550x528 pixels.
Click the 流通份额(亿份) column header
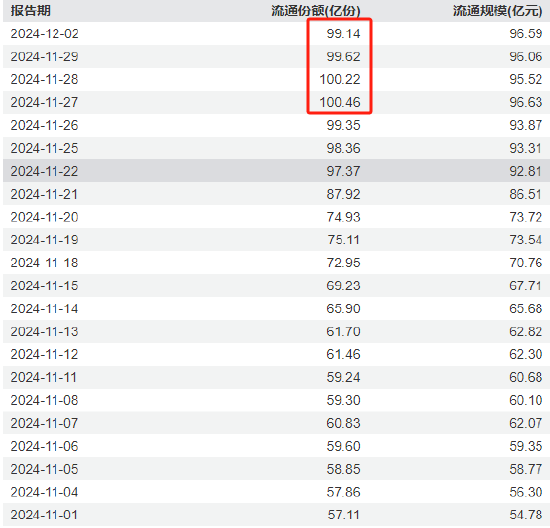316,11
